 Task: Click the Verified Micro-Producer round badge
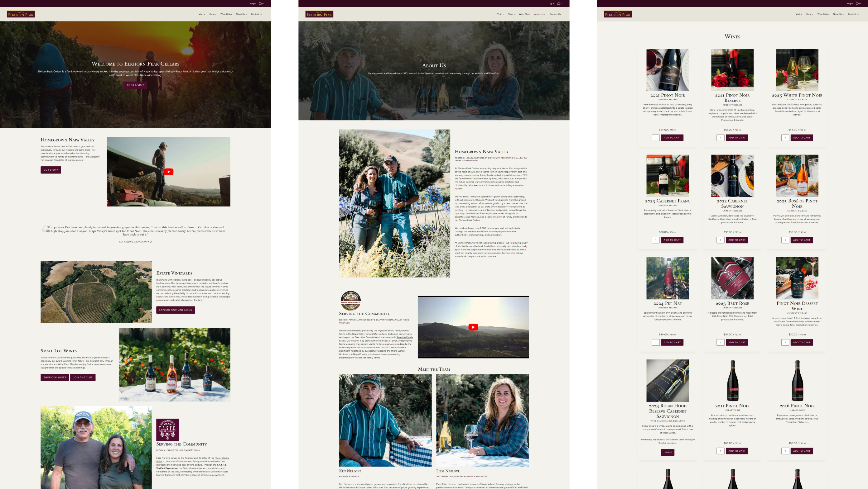(350, 301)
